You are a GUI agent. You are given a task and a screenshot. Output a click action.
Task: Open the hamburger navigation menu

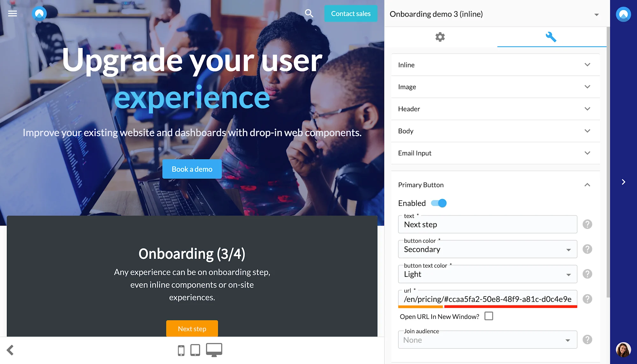[x=12, y=13]
